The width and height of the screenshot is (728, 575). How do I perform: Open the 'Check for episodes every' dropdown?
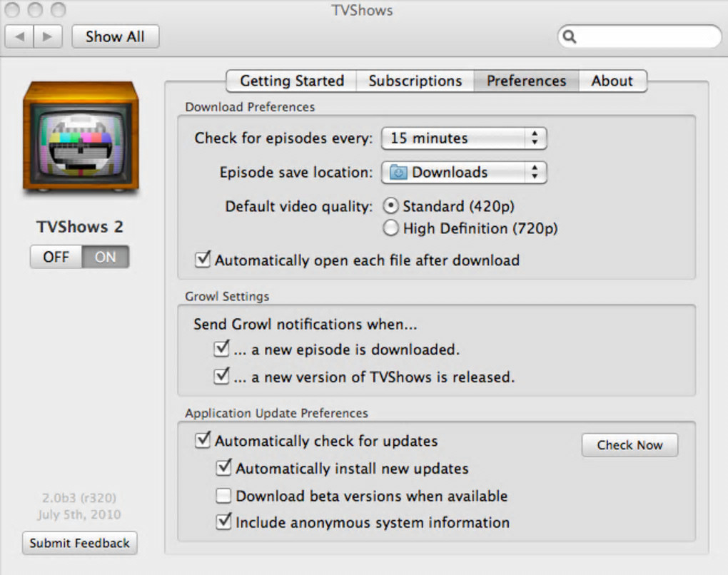[x=464, y=138]
